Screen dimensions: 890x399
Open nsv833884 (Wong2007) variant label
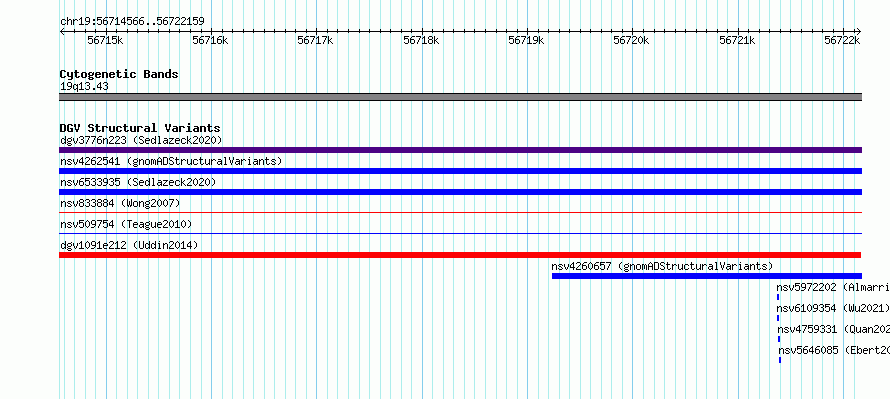coord(120,203)
